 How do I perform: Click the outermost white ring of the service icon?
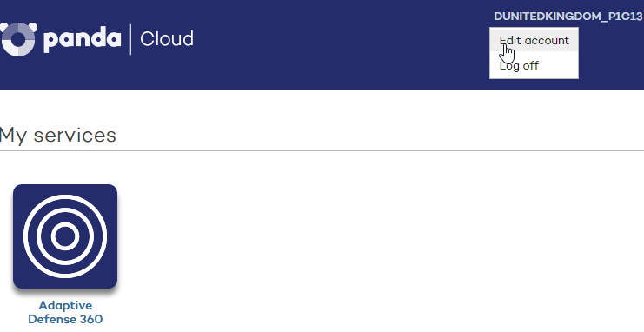point(65,197)
